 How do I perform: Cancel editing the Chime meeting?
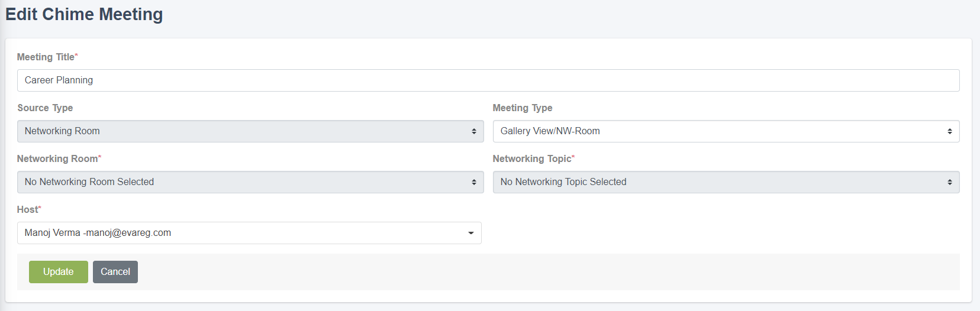[x=115, y=272]
